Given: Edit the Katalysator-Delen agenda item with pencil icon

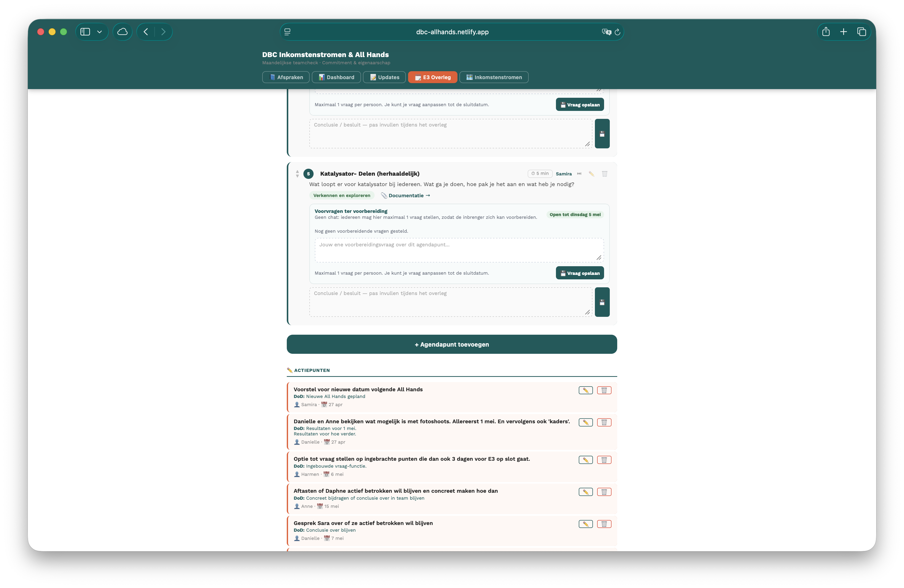Looking at the screenshot, I should (x=591, y=174).
